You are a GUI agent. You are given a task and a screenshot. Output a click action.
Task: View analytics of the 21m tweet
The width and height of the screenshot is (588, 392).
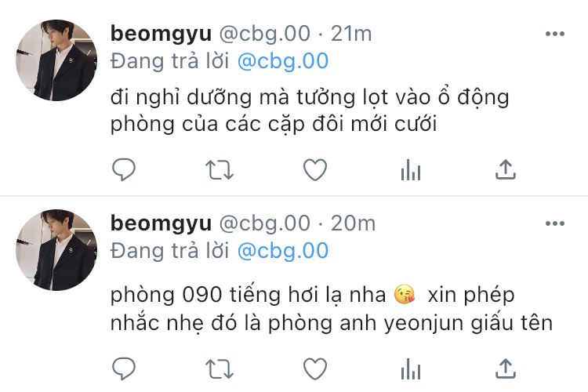tap(411, 170)
